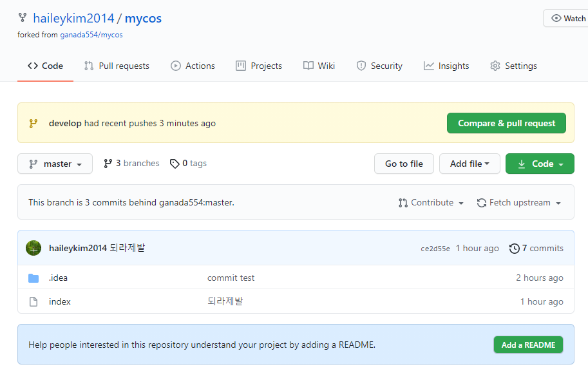This screenshot has height=389, width=588.
Task: Open the Actions tab
Action: (x=193, y=66)
